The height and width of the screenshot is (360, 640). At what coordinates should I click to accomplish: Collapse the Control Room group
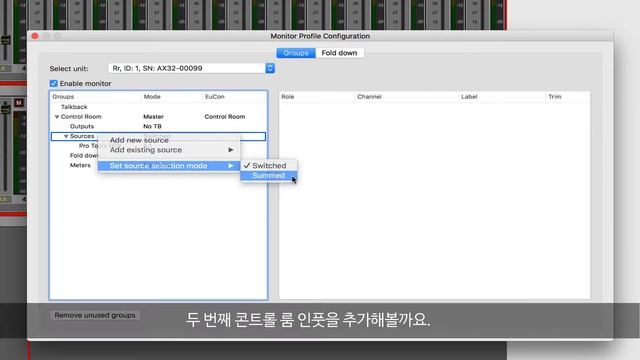(x=57, y=117)
